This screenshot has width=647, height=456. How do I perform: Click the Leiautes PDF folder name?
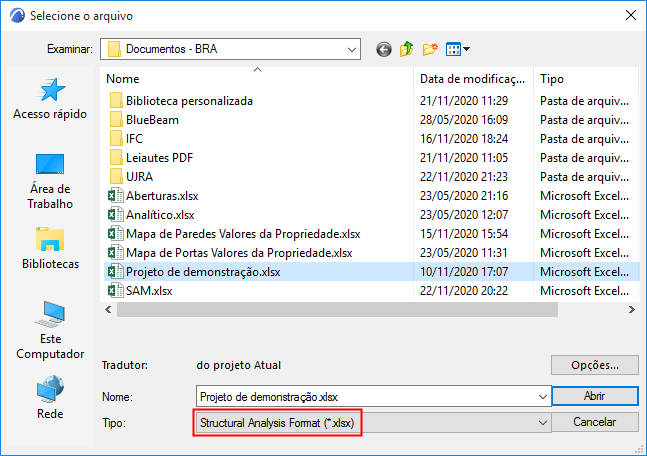pos(159,158)
